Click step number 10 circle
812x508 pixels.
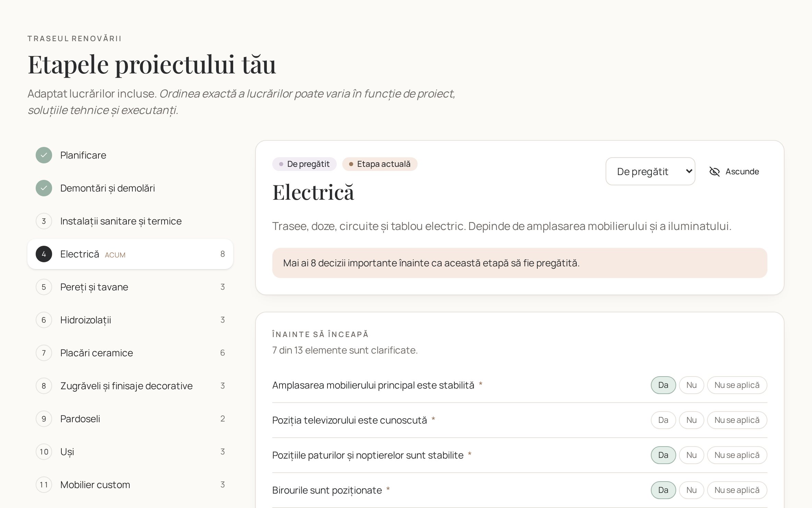[x=44, y=452]
